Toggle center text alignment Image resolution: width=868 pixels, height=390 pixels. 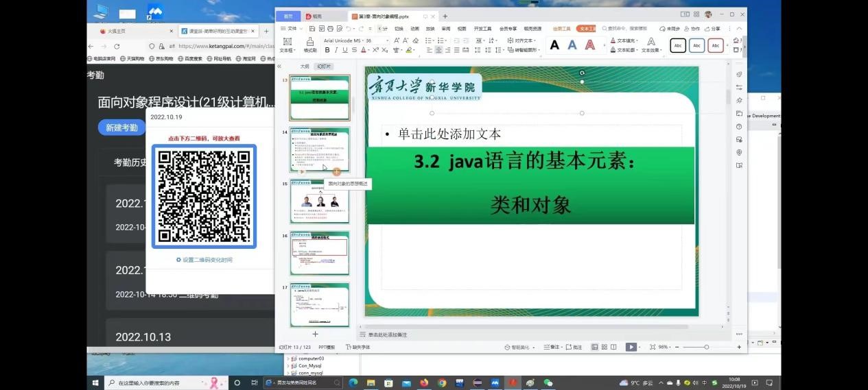coord(438,50)
